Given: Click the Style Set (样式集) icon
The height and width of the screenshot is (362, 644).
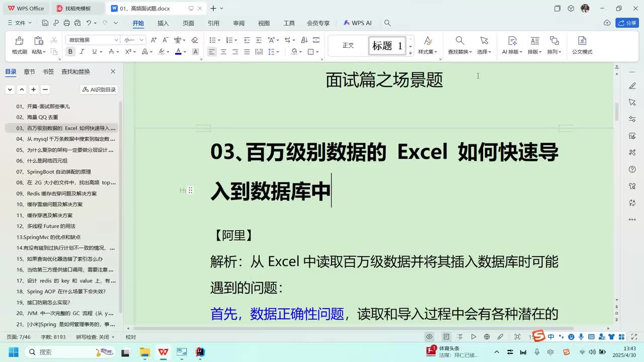Looking at the screenshot, I should pos(428,41).
